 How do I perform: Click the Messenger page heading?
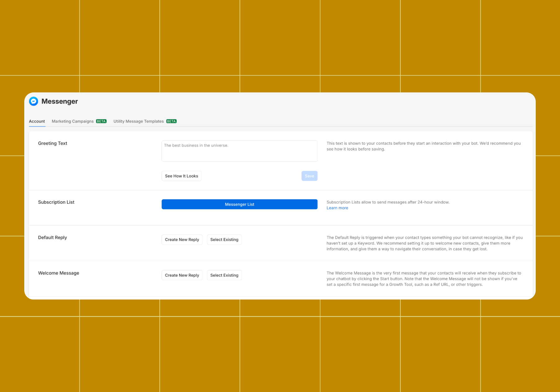pos(60,101)
